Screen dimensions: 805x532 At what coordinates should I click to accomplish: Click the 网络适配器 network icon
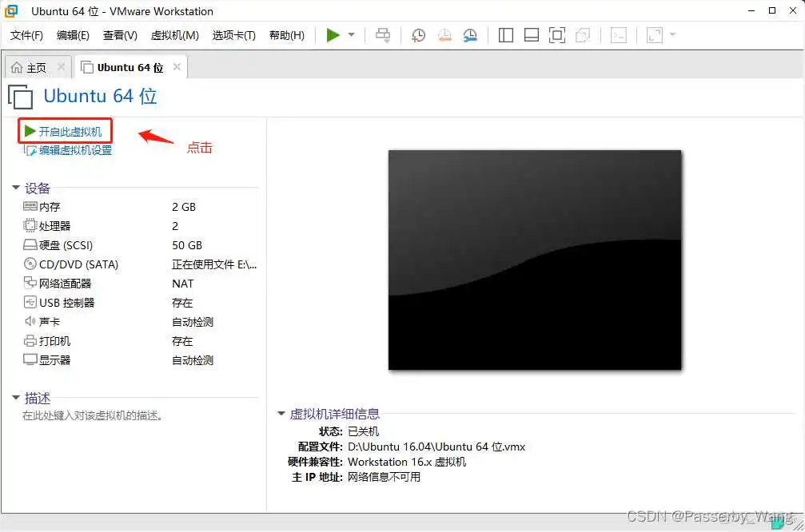click(x=30, y=283)
